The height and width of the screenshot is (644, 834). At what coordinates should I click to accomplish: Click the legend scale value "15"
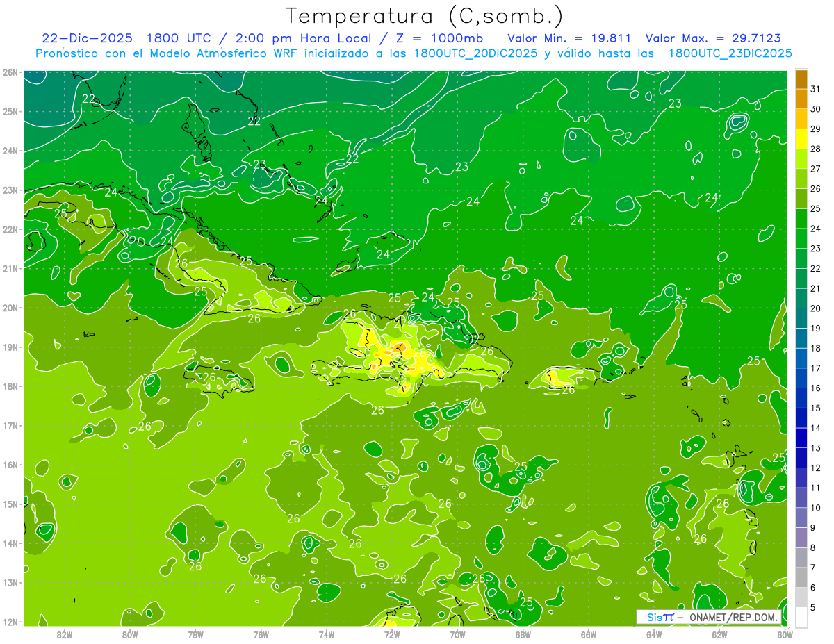click(815, 408)
